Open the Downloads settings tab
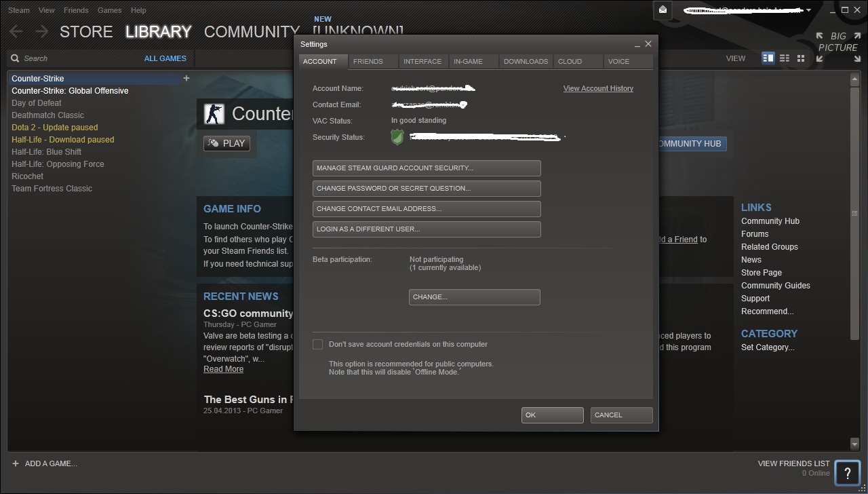 526,61
